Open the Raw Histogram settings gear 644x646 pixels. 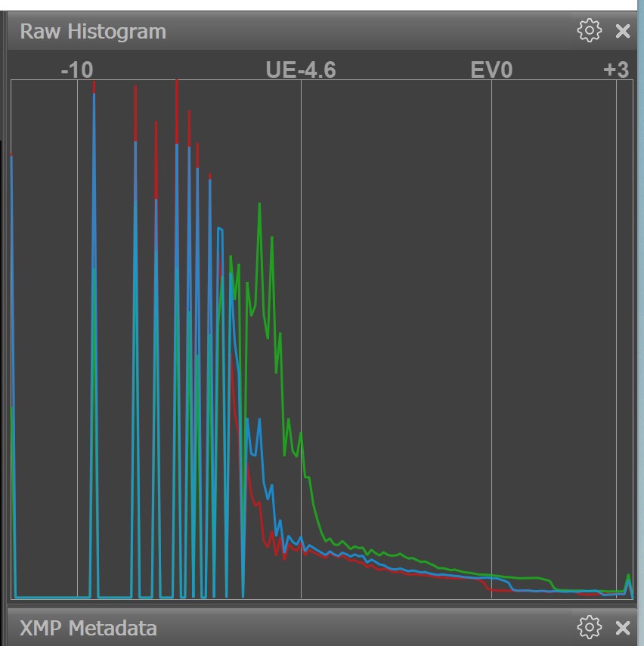tap(589, 31)
